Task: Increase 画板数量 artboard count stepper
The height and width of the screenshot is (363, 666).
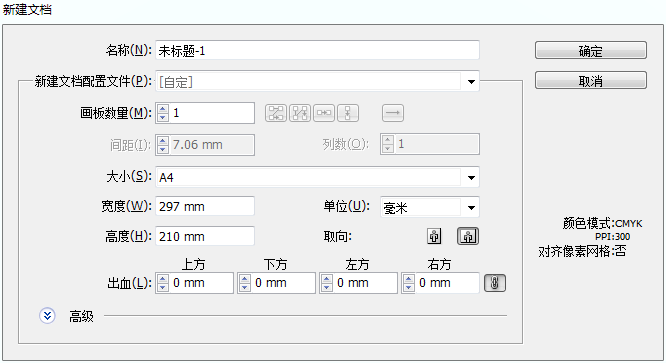Action: click(x=163, y=109)
